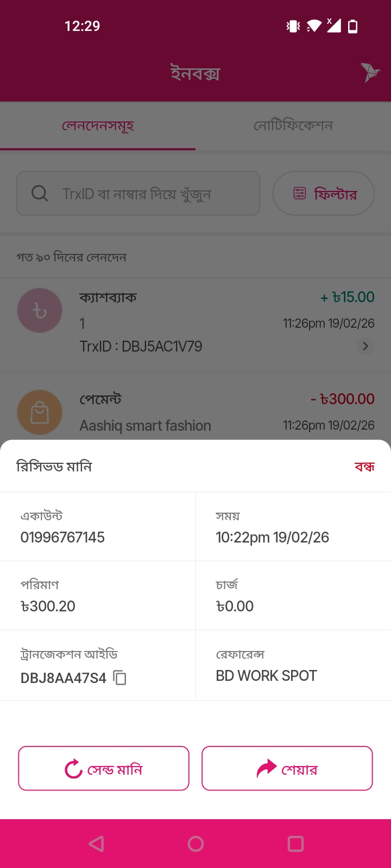
Task: Tap the cashback taka circle icon
Action: [40, 310]
